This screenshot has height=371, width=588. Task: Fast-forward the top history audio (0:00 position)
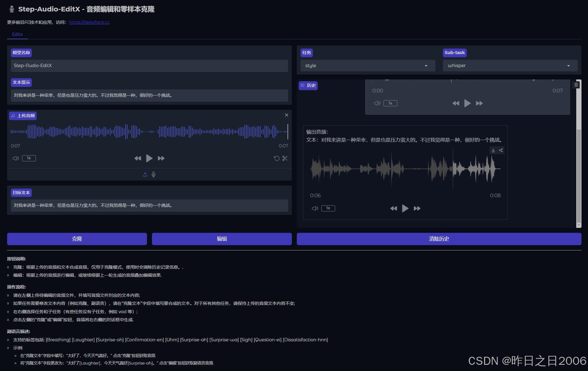[479, 103]
